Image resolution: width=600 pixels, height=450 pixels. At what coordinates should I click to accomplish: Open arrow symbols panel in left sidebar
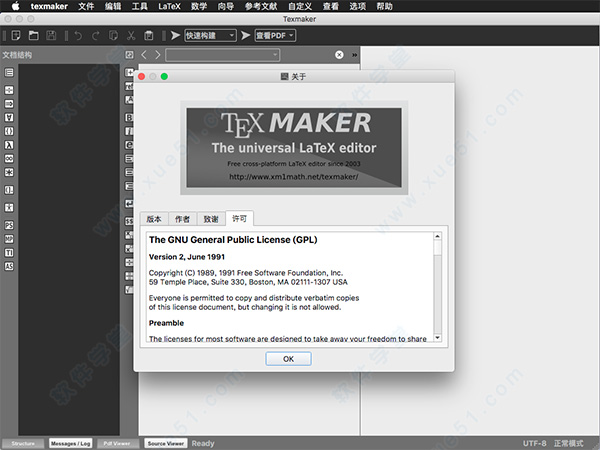pyautogui.click(x=9, y=104)
